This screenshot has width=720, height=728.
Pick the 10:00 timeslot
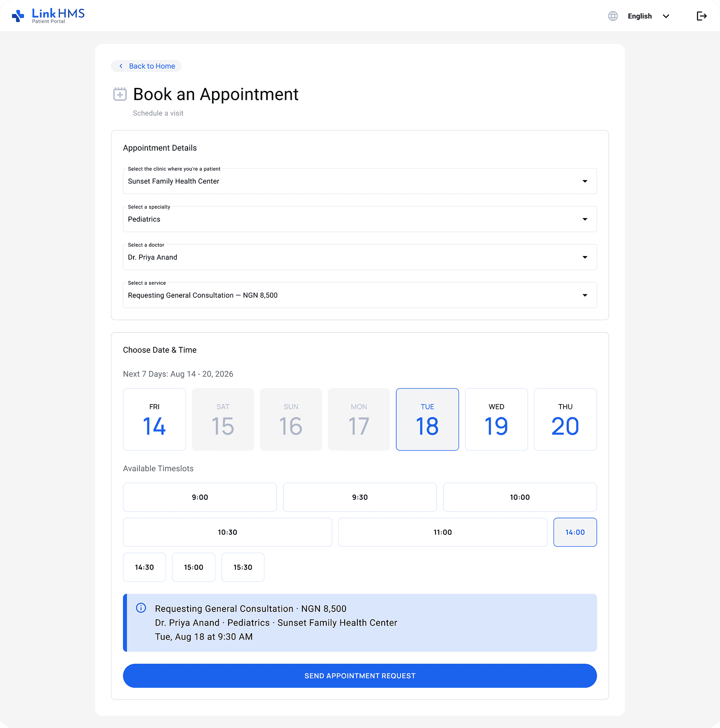tap(520, 497)
